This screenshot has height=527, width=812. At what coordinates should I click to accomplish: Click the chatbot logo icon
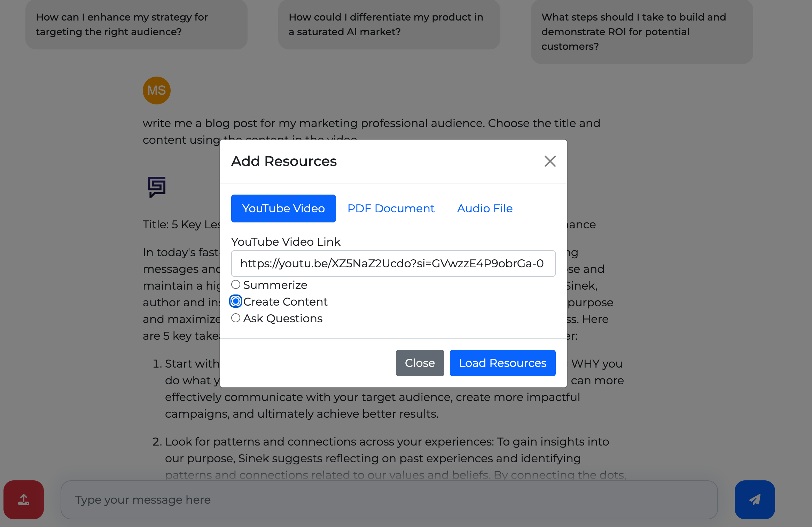(x=156, y=187)
